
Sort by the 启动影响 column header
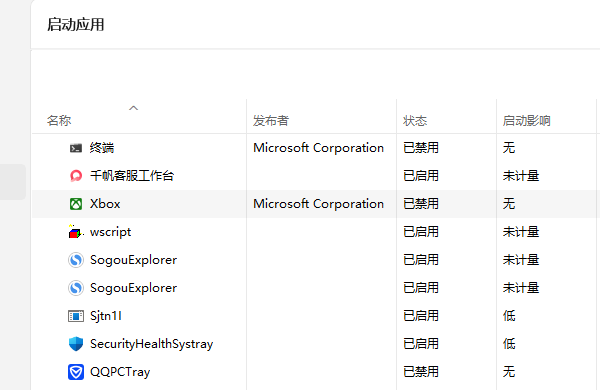527,121
